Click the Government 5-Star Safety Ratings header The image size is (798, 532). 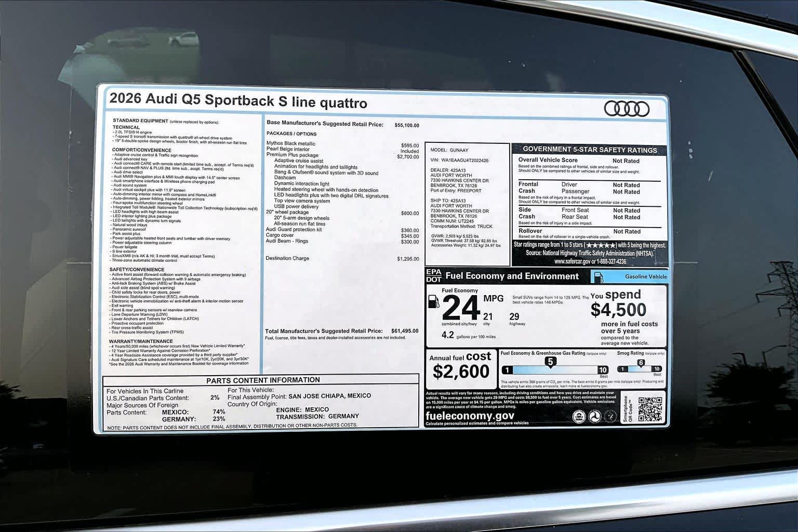pos(590,150)
